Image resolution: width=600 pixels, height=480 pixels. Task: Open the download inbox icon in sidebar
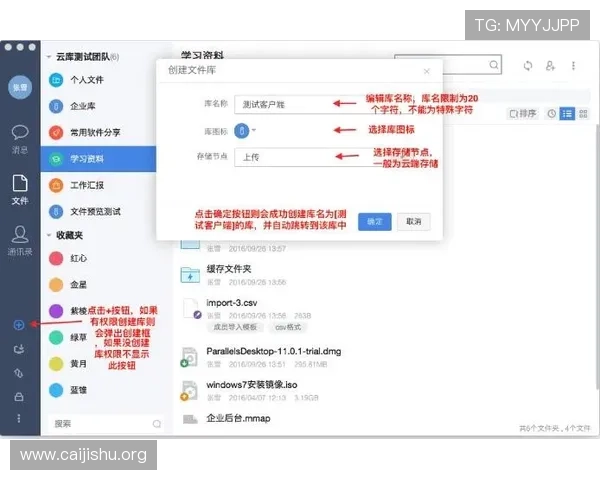(x=19, y=349)
